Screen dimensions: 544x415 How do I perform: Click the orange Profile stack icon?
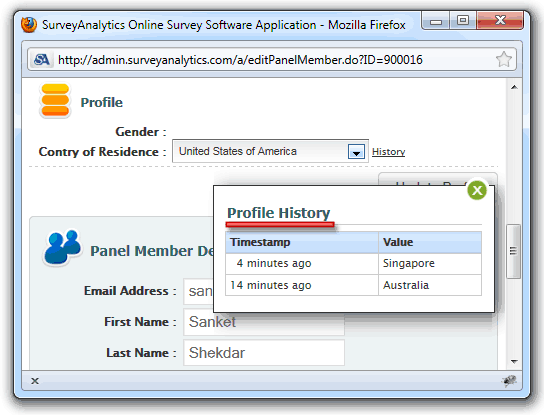[55, 101]
